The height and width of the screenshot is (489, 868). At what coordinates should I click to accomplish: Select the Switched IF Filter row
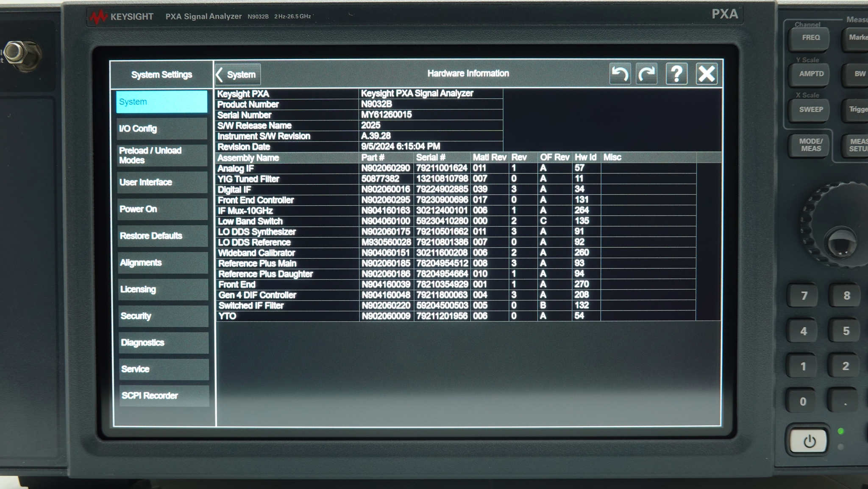pos(456,306)
